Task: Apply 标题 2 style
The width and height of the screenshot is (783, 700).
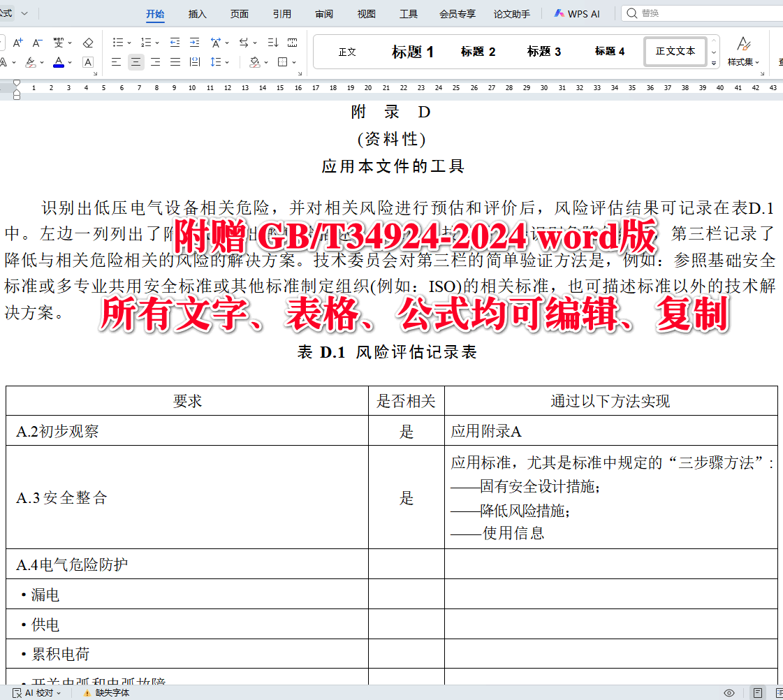Action: click(478, 52)
